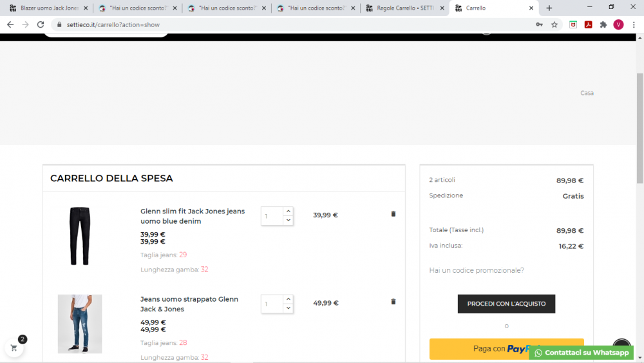Click the Casa breadcrumb link
Screen dimensions: 644x363
point(587,93)
